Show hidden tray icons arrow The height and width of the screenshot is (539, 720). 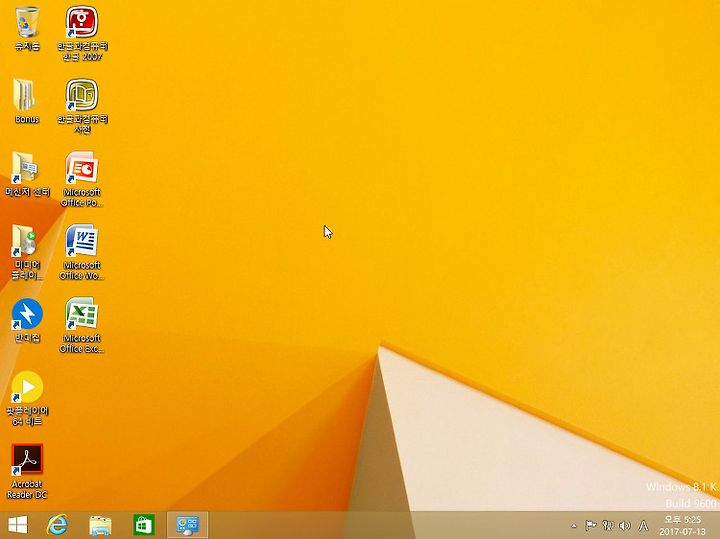coord(574,526)
